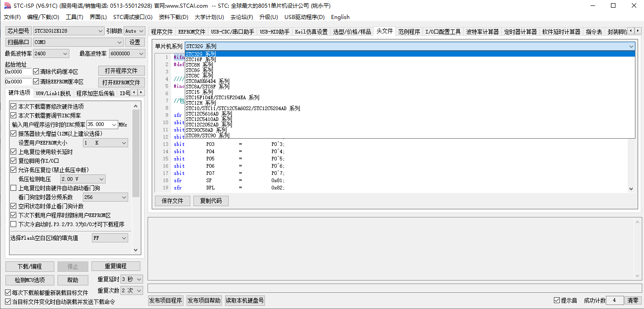Toggle 本次下载需要调节IRC频率 checkbox
644x309 pixels.
click(x=14, y=116)
